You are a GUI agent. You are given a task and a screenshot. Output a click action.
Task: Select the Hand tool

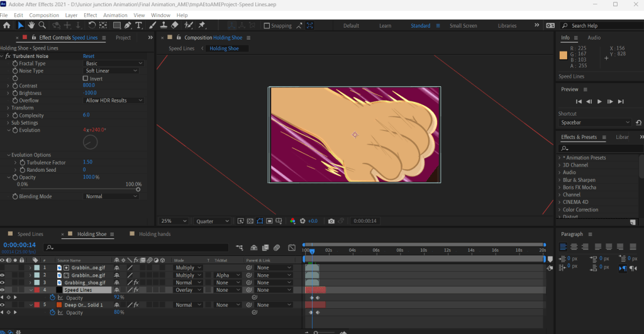pos(31,25)
